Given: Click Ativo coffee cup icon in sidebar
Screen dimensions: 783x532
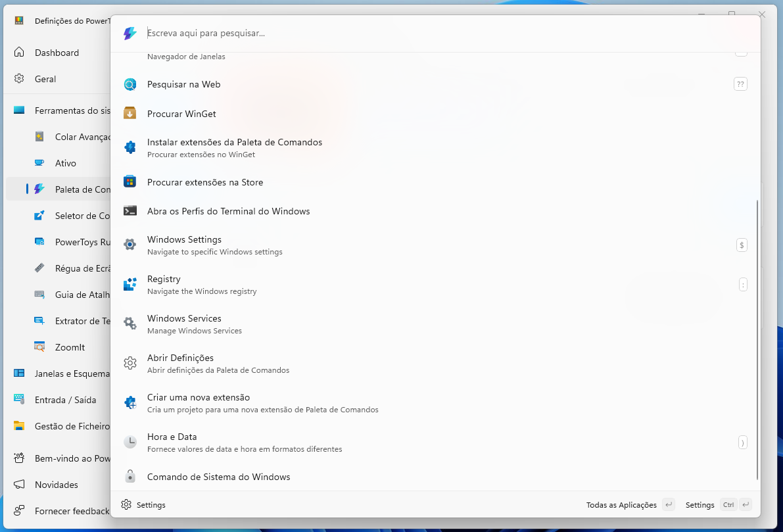Looking at the screenshot, I should tap(39, 163).
